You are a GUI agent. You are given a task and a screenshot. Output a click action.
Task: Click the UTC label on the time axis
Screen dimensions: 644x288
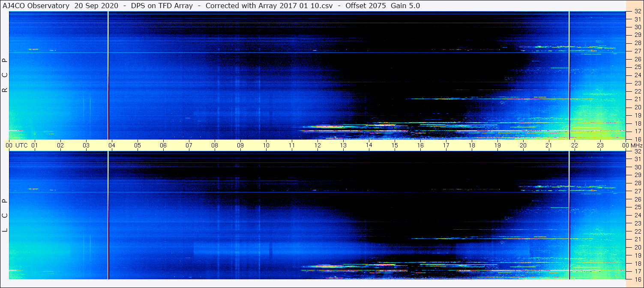pyautogui.click(x=21, y=145)
